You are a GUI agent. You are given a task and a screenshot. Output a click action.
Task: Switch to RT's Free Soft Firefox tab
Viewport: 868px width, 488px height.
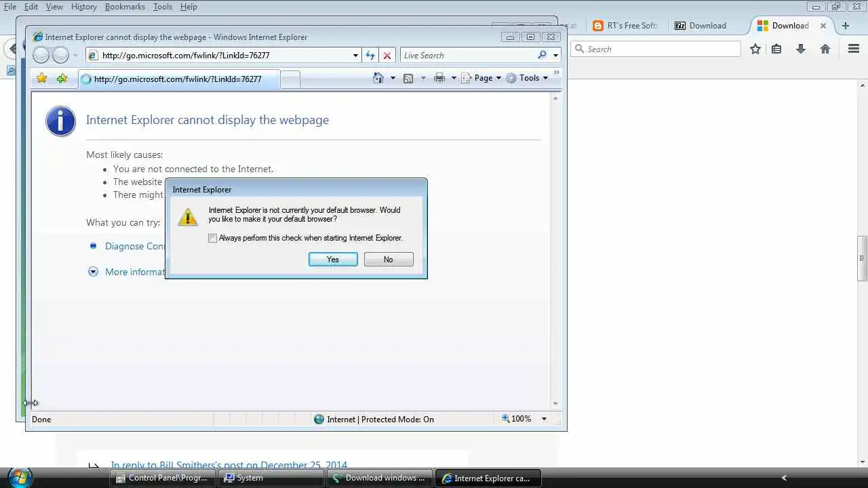(x=625, y=26)
